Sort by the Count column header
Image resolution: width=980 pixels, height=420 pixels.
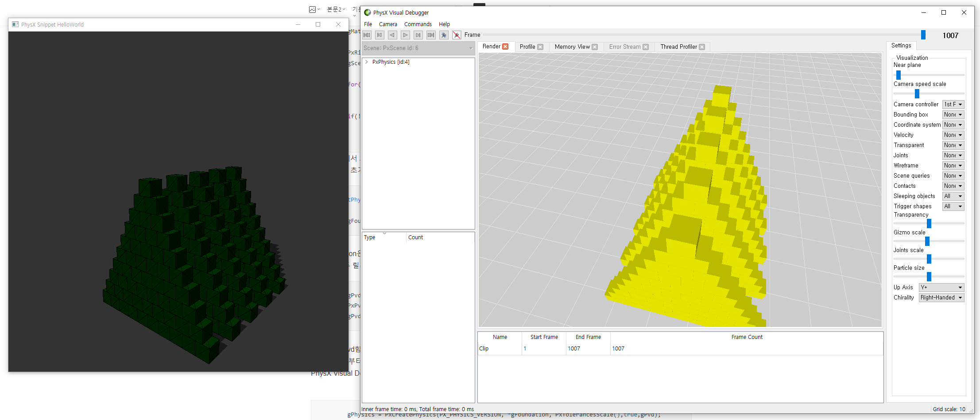[x=440, y=237]
